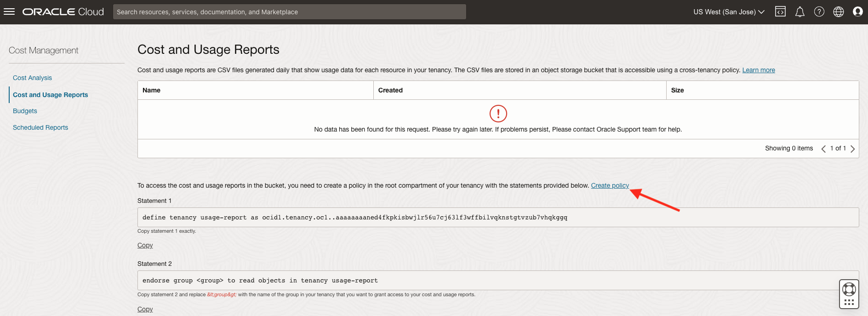Copy Statement 1 using its Copy link
The image size is (868, 316).
click(145, 245)
